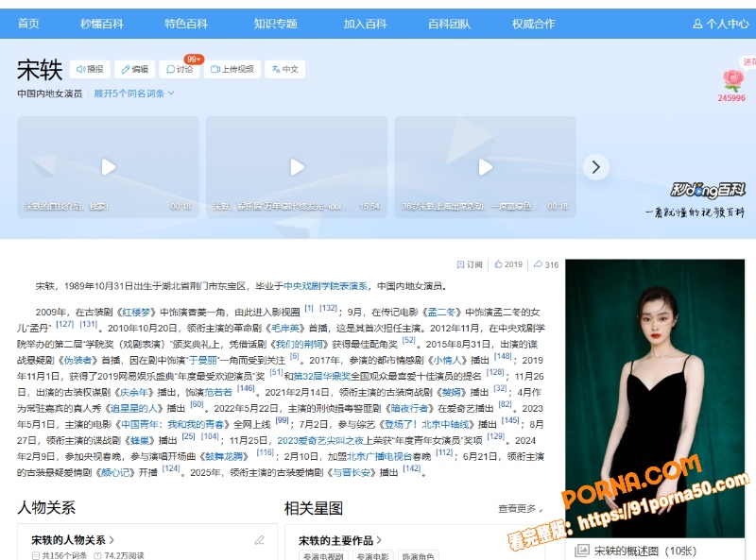The height and width of the screenshot is (560, 756).
Task: Click the 秒懂百科 logo
Action: coord(708,191)
